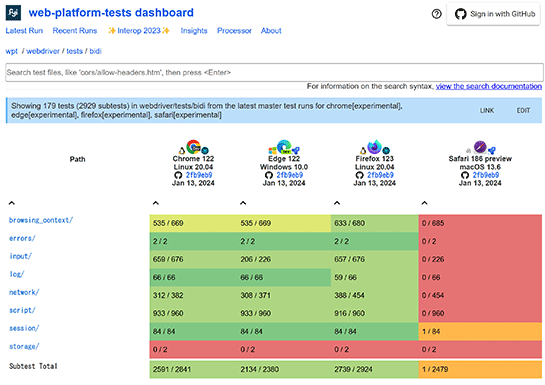Go to wpt breadcrumb

[x=11, y=51]
